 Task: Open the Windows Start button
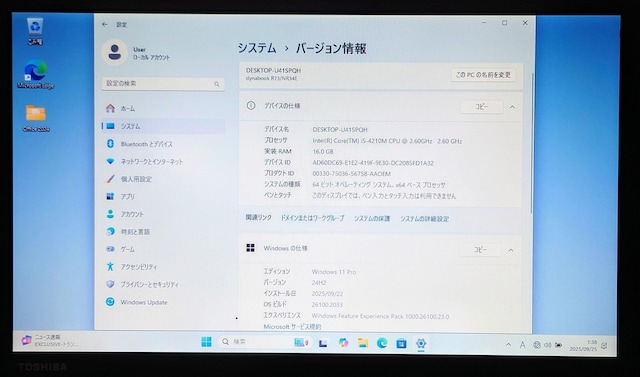(x=207, y=342)
